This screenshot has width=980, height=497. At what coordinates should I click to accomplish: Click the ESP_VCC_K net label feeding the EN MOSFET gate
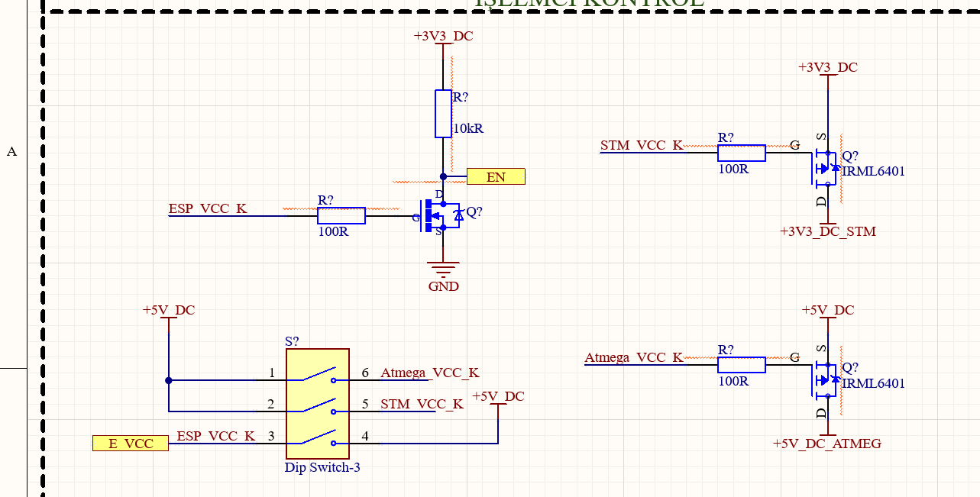208,208
